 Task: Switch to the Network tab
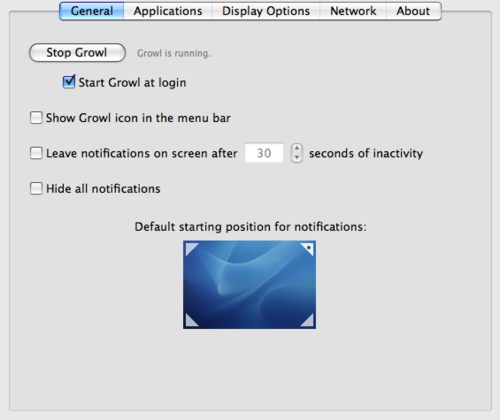(x=353, y=11)
